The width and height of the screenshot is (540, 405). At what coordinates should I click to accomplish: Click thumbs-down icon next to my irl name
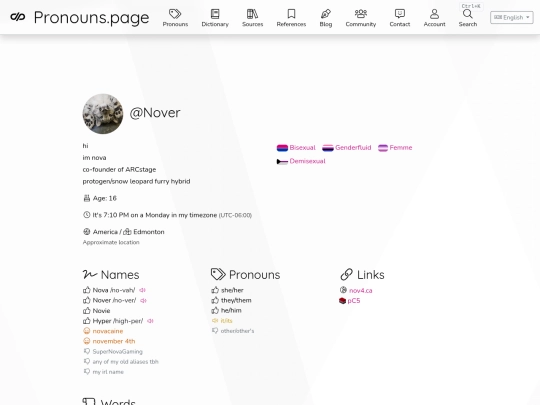point(87,372)
